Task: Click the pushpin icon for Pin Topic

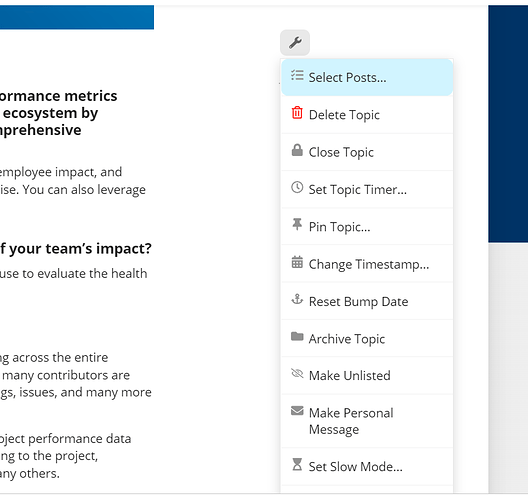Action: [297, 224]
